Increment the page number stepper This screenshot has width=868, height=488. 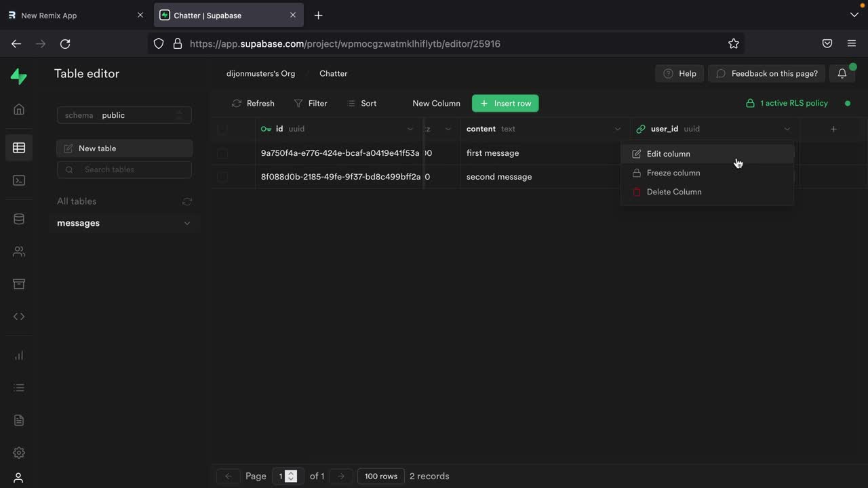click(x=291, y=473)
